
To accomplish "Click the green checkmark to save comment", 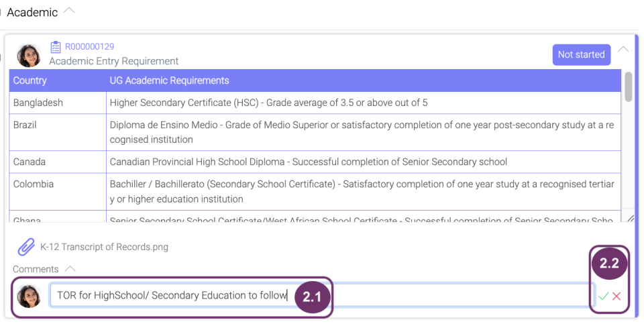I will (603, 296).
